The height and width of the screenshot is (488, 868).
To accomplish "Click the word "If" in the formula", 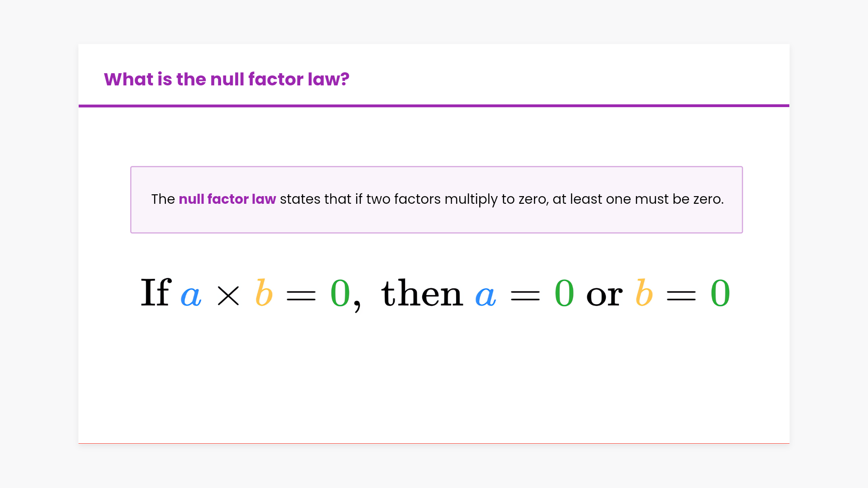I will (x=156, y=293).
